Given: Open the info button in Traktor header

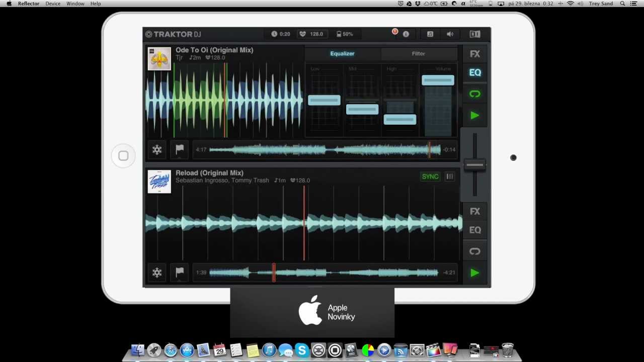Looking at the screenshot, I should [x=406, y=34].
